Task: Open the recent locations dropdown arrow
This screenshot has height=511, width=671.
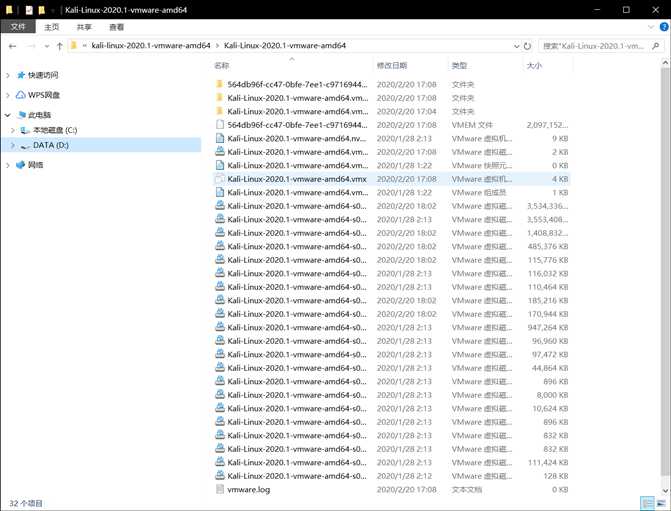Action: pyautogui.click(x=47, y=46)
